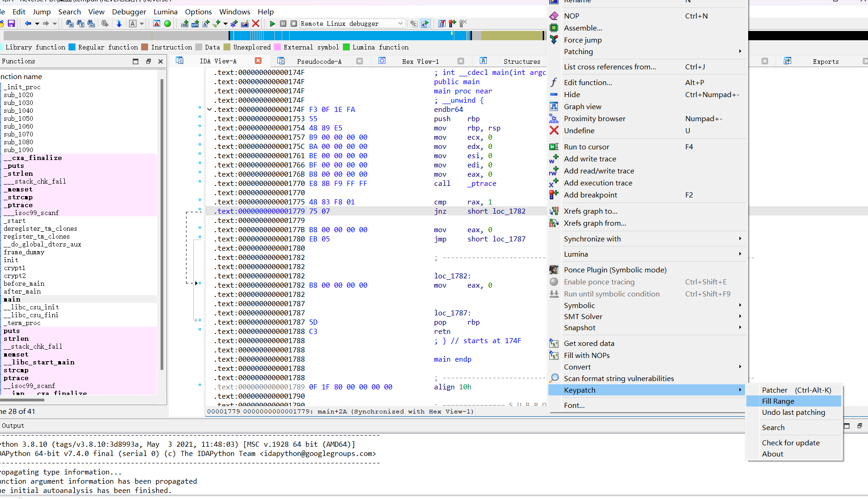
Task: Choose Undo last patching
Action: click(793, 412)
